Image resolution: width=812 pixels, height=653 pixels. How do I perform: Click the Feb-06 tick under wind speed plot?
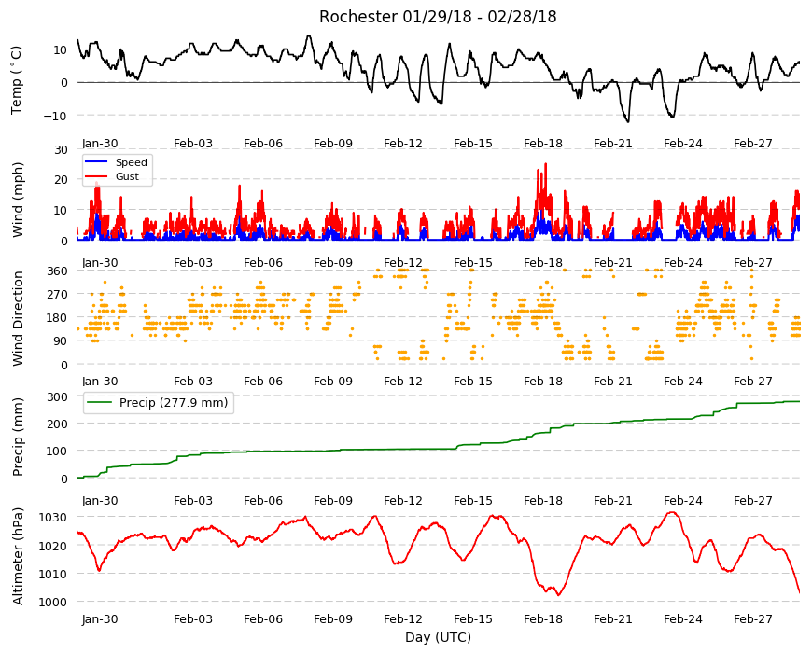coord(263,262)
